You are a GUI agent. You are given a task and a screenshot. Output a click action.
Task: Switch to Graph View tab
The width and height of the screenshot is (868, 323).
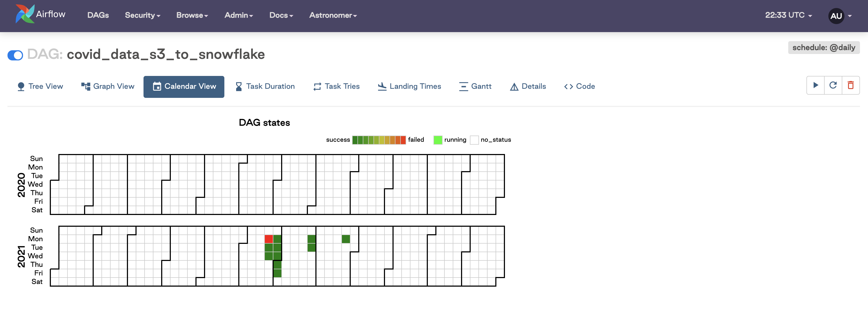108,86
